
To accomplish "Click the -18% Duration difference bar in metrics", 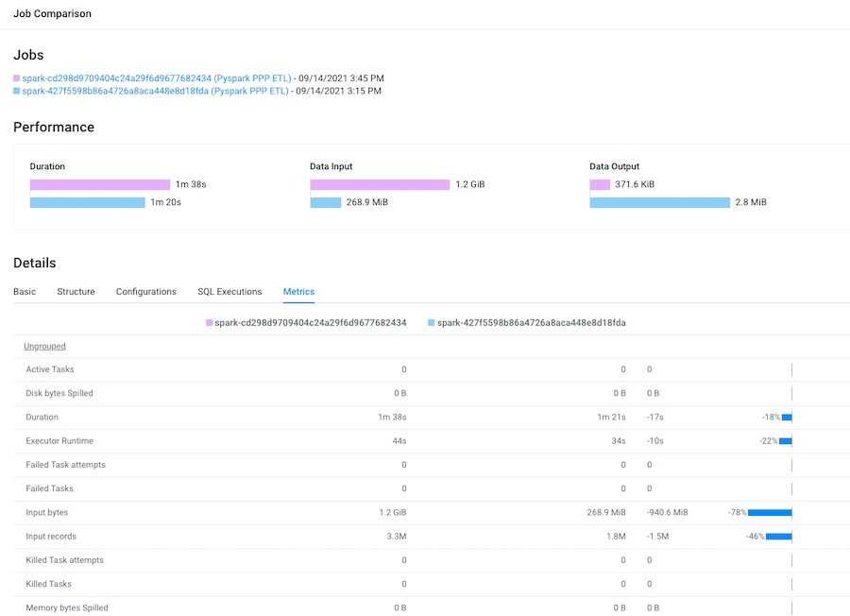I will click(787, 417).
